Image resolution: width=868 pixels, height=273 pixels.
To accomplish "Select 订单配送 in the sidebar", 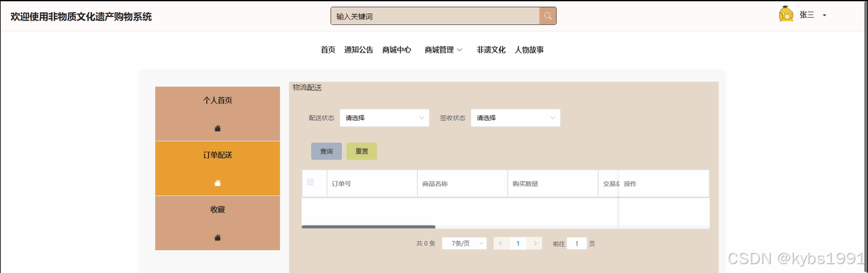I will click(x=217, y=168).
